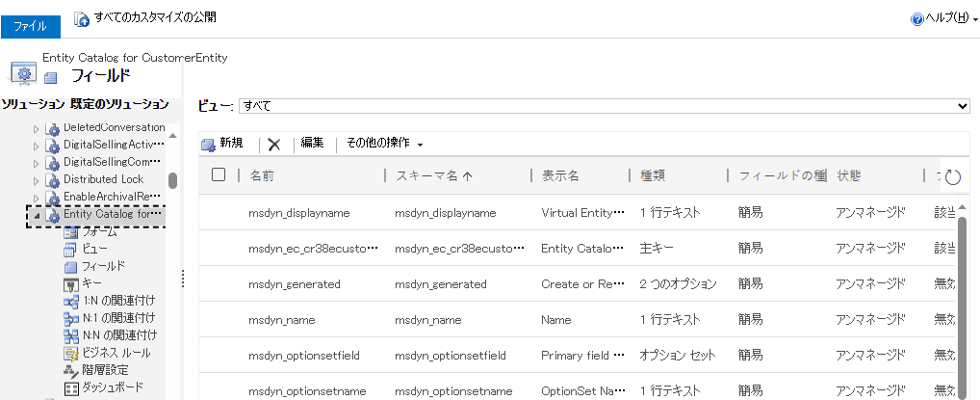The width and height of the screenshot is (980, 400).
Task: Click the entity header icon beside フィールド
Action: coord(51,78)
